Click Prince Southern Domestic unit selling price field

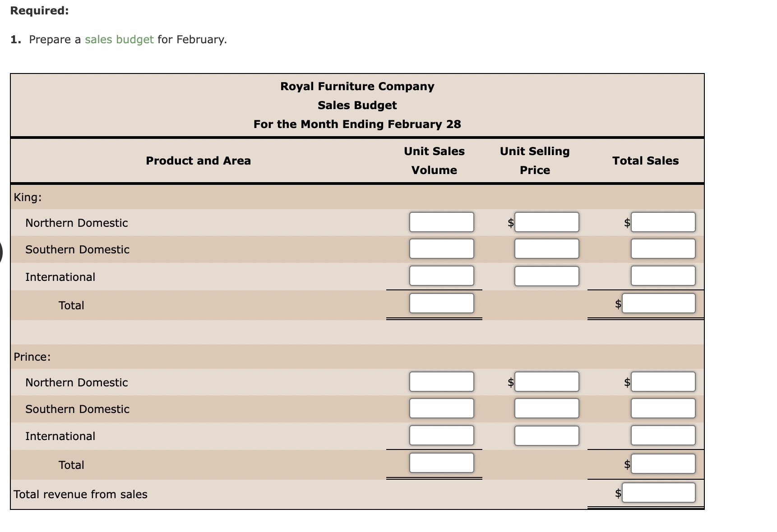546,408
